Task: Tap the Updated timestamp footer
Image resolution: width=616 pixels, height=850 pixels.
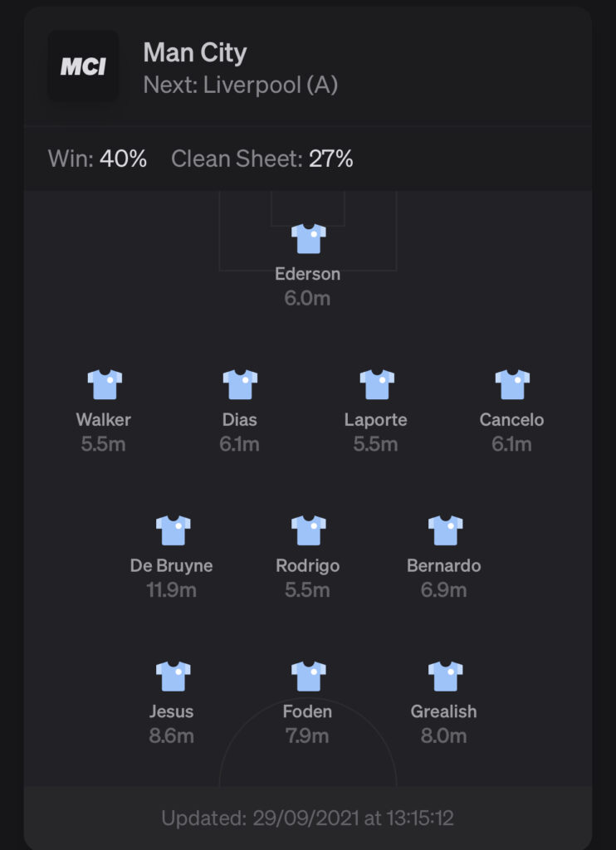Action: (x=307, y=818)
